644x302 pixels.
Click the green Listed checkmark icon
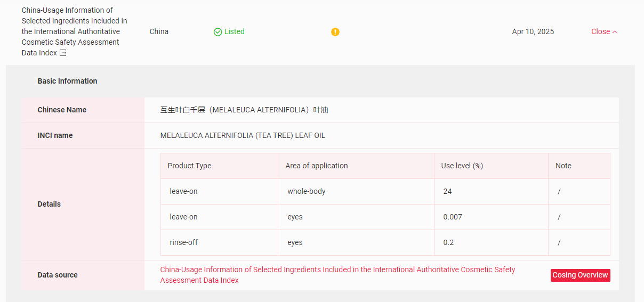(x=218, y=32)
